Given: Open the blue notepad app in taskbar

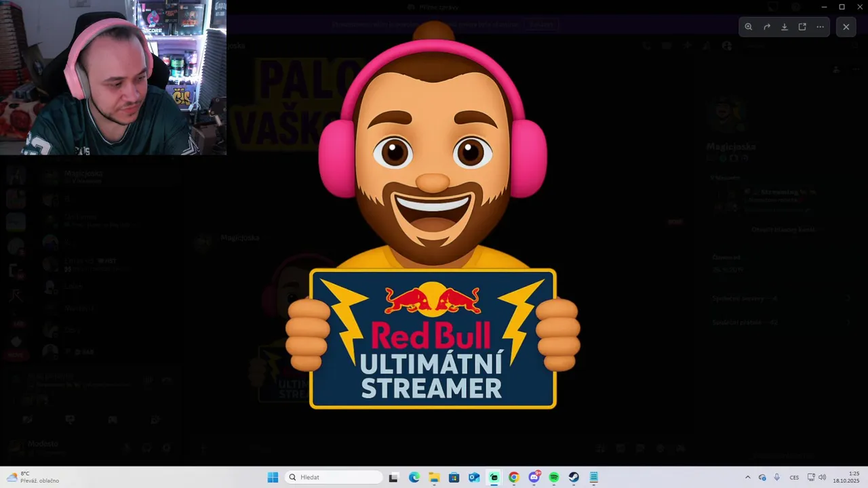Looking at the screenshot, I should [594, 477].
